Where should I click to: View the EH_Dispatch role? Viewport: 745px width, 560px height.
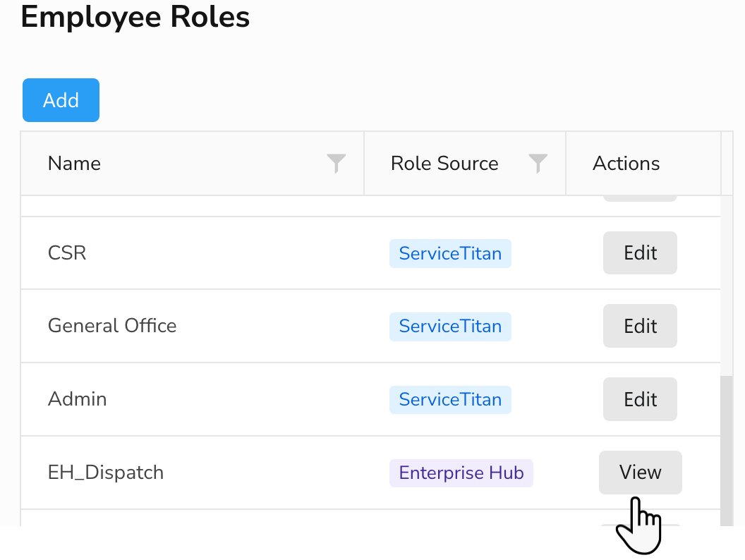(x=640, y=473)
